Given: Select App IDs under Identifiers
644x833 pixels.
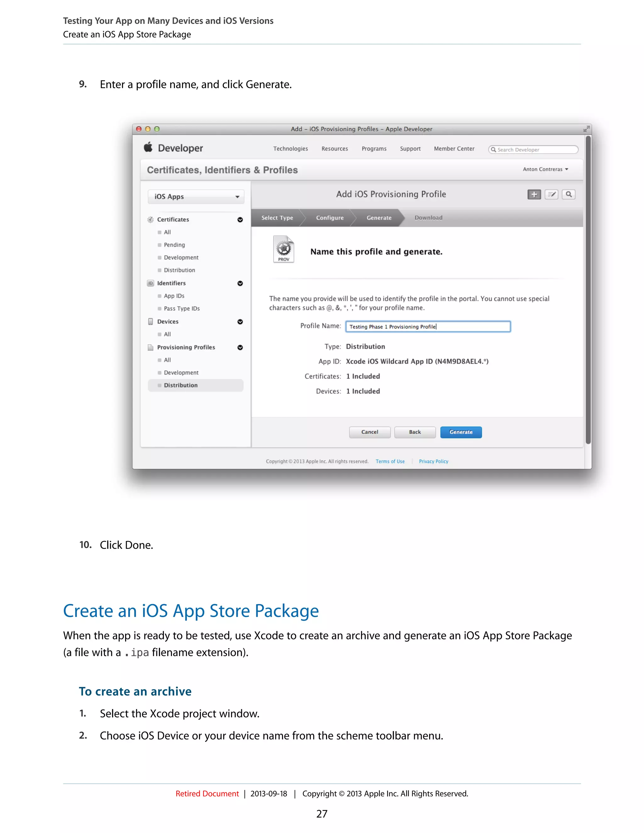Looking at the screenshot, I should pos(174,296).
